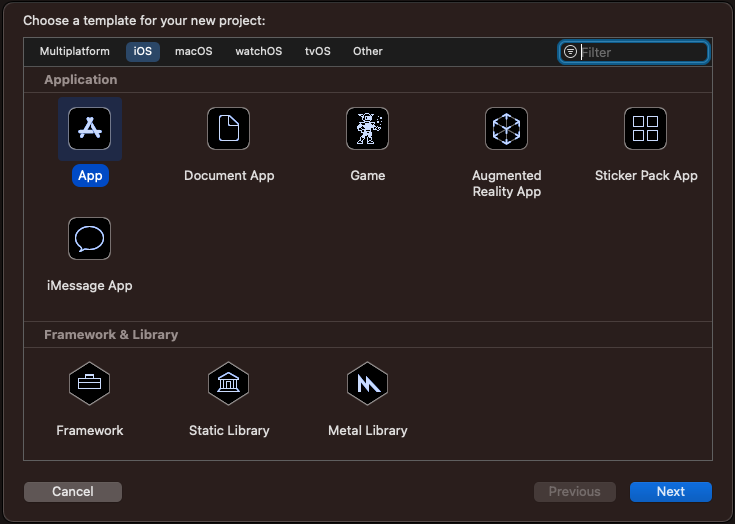The width and height of the screenshot is (735, 524).
Task: Open the watchOS platform tab
Action: [x=259, y=51]
